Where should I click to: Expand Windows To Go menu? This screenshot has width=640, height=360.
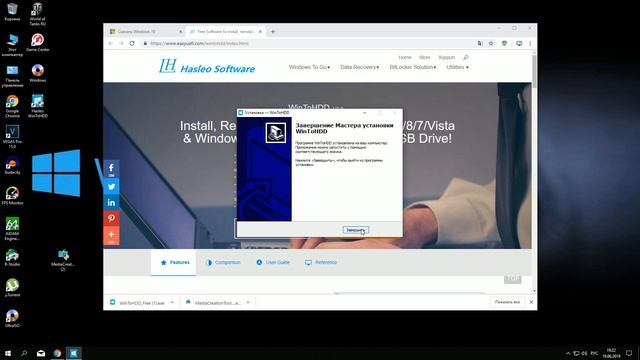[x=309, y=67]
